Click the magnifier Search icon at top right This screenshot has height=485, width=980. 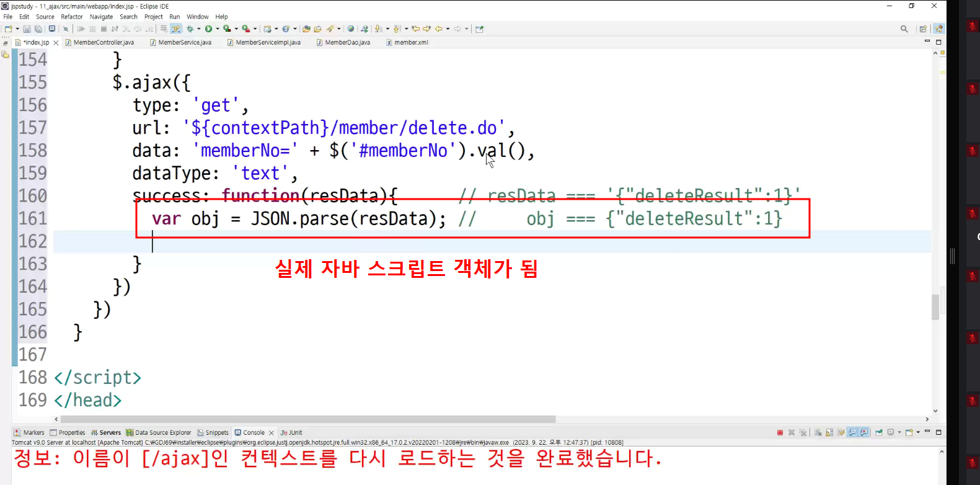[x=904, y=29]
